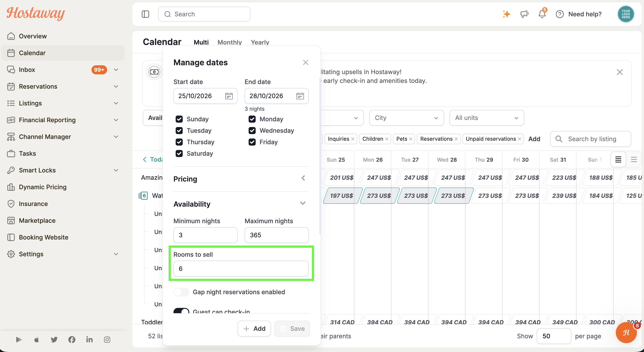The image size is (644, 352).
Task: Click the Rooms to sell field
Action: pyautogui.click(x=241, y=268)
